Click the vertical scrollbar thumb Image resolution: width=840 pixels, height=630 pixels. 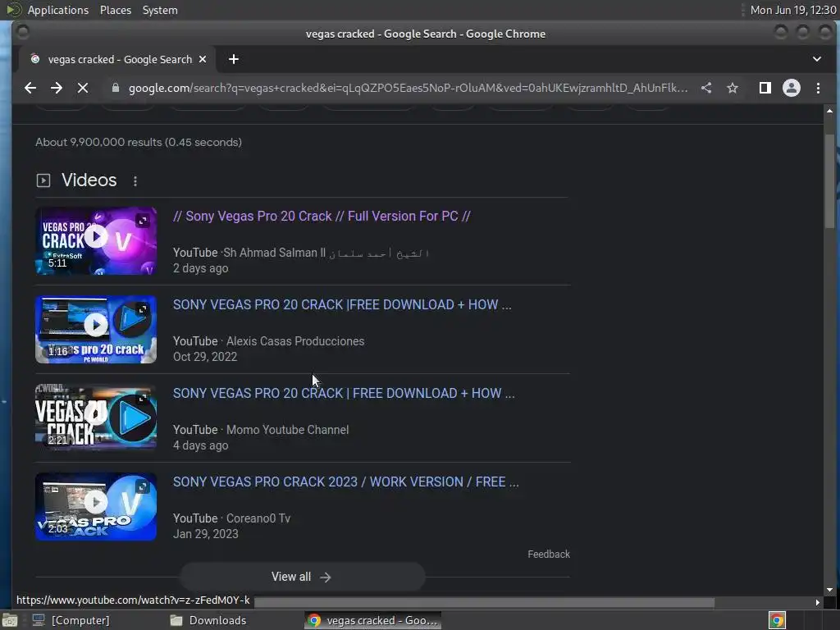coord(829,181)
